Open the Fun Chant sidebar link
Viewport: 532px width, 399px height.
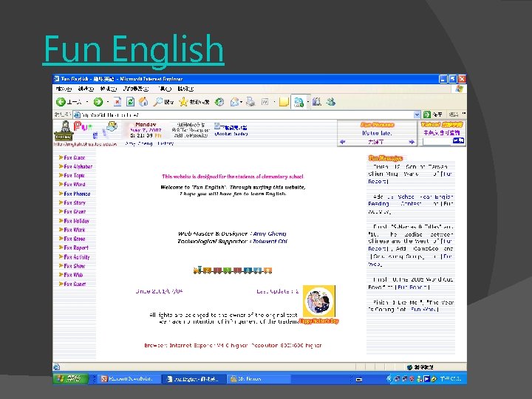point(75,212)
